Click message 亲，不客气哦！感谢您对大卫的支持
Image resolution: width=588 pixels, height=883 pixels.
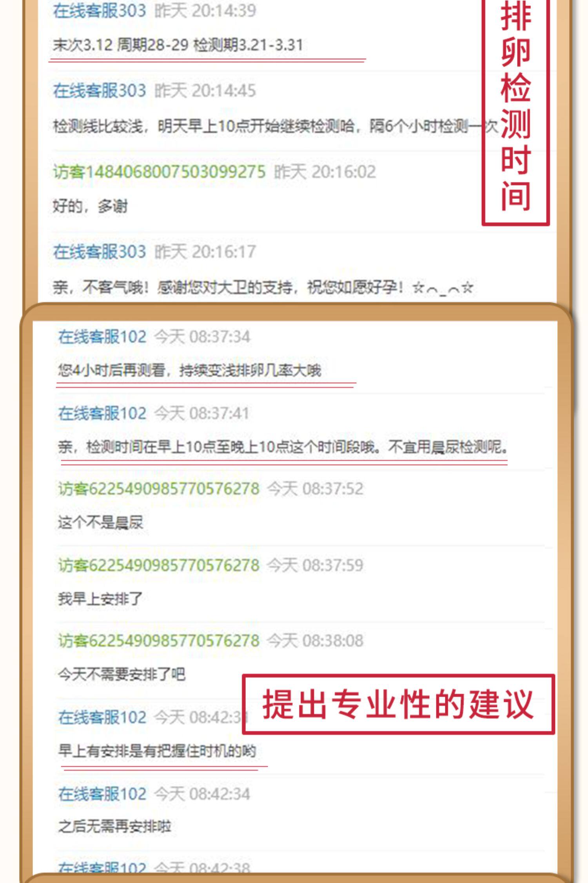pyautogui.click(x=263, y=288)
